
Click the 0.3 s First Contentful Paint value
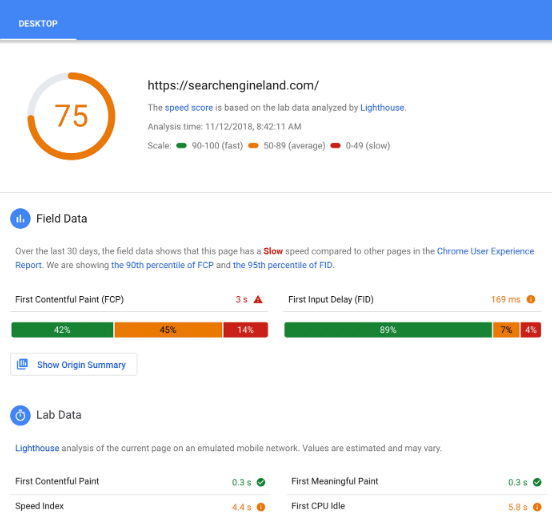[x=242, y=482]
